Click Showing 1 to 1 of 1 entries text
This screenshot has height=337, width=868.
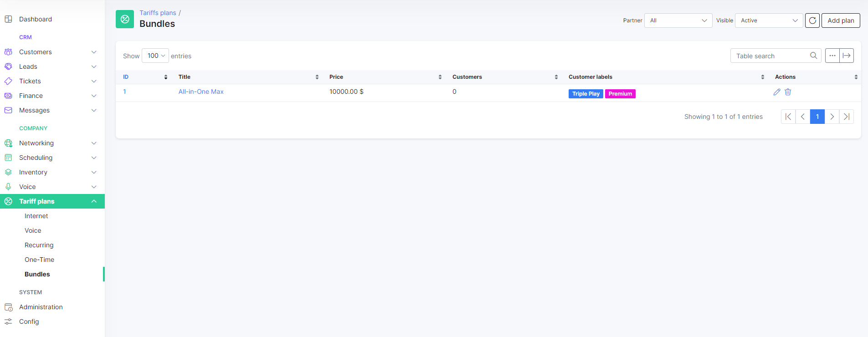coord(724,117)
